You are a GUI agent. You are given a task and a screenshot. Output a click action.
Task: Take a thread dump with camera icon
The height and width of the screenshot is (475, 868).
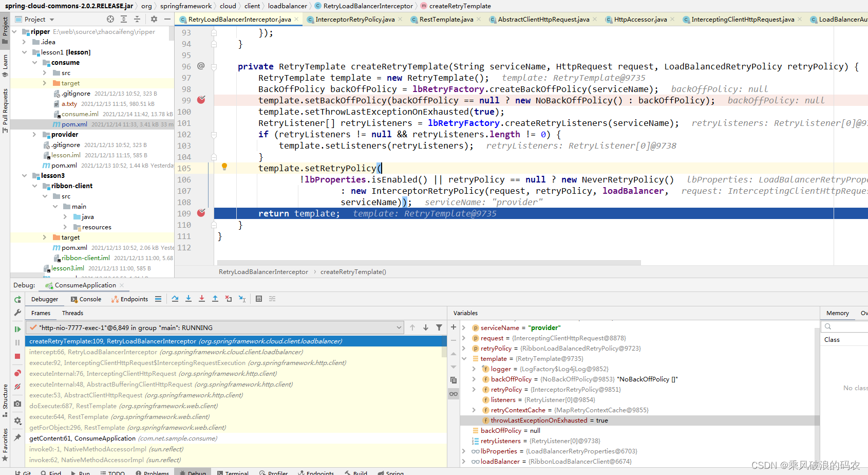[17, 404]
